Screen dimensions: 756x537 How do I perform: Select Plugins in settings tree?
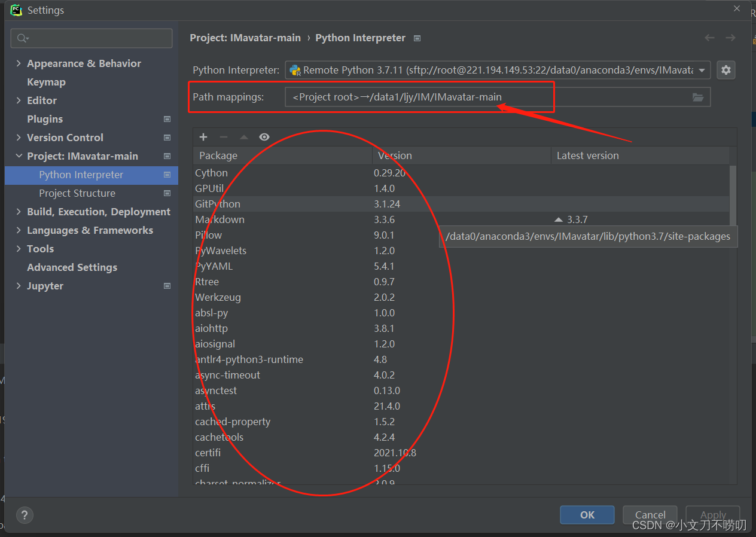point(45,119)
